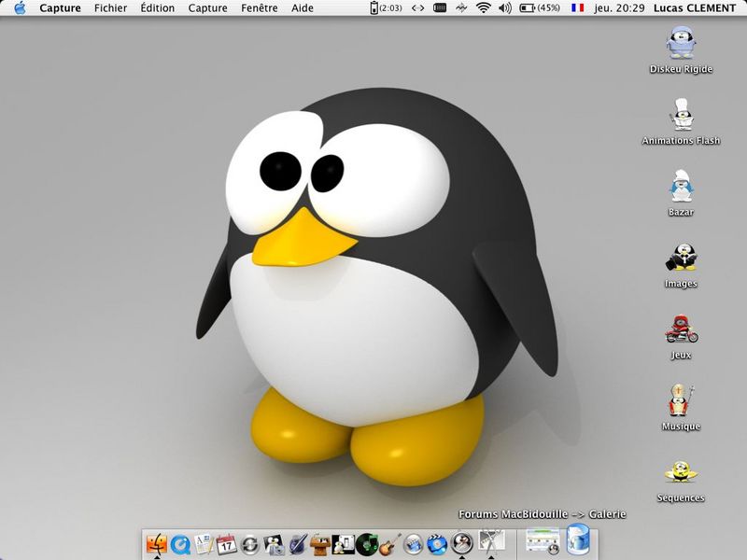This screenshot has width=747, height=560.
Task: Open the calendar dock icon showing 17
Action: (x=226, y=544)
